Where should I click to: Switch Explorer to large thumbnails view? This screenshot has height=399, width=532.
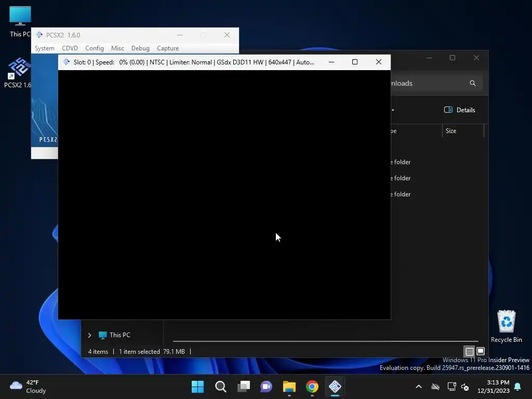[x=481, y=351]
